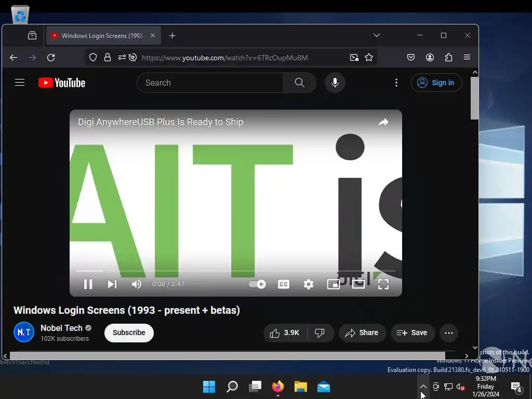Select the Windows Login Screens tab

click(103, 36)
